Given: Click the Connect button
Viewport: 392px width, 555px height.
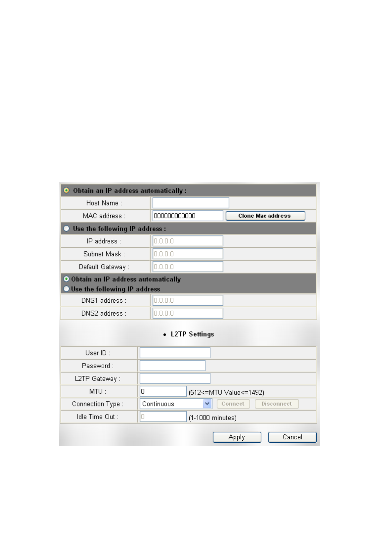Looking at the screenshot, I should (x=233, y=404).
